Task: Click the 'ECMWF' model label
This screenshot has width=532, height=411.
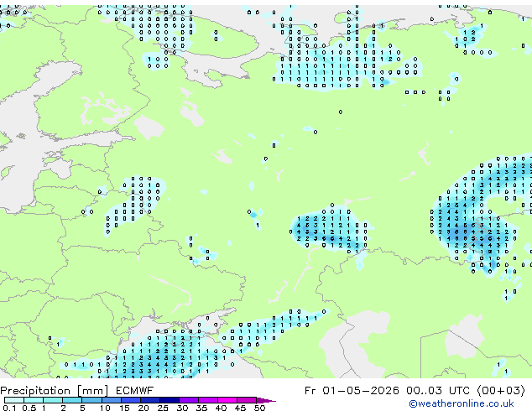Action: (x=135, y=391)
